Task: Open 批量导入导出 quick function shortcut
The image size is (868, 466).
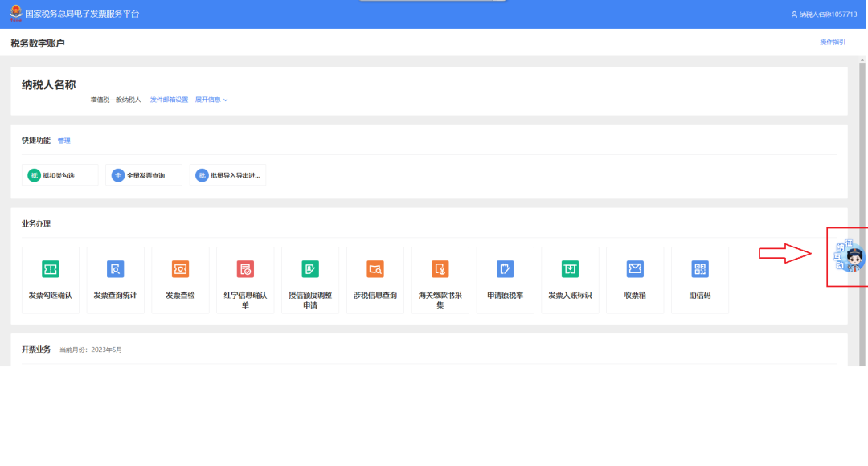Action: (x=228, y=175)
